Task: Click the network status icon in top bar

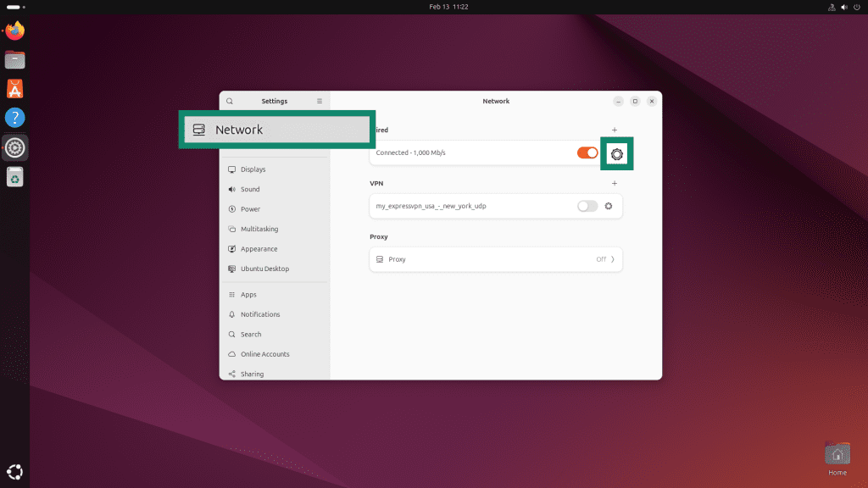Action: [832, 7]
